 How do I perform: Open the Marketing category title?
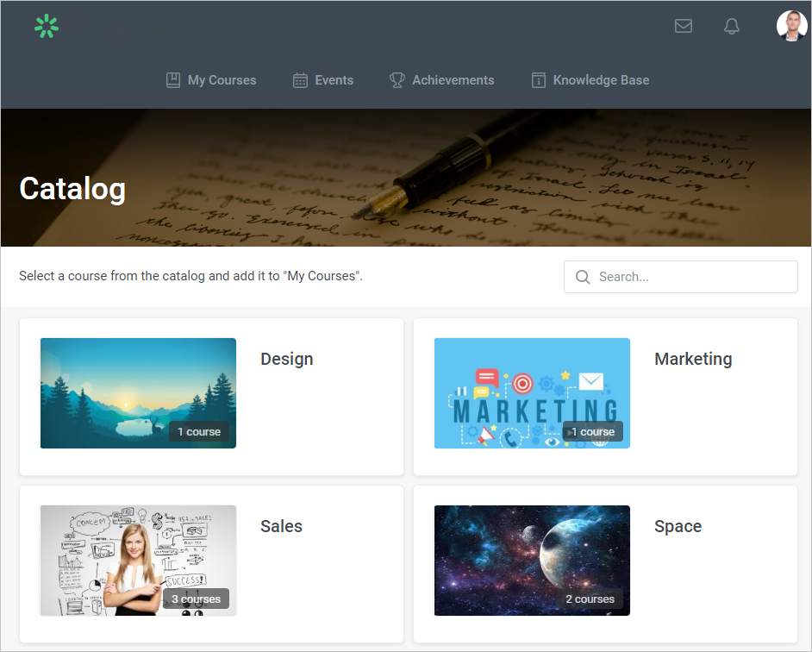693,359
